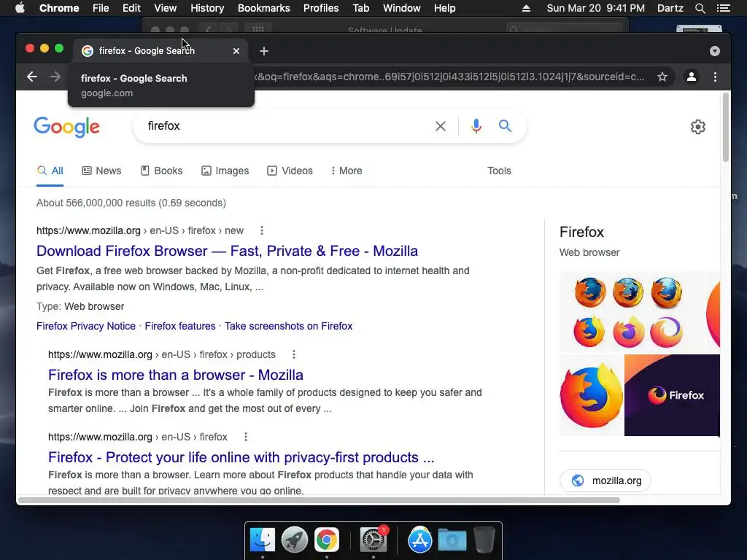The height and width of the screenshot is (560, 747).
Task: Switch to the Images results tab
Action: pos(225,171)
